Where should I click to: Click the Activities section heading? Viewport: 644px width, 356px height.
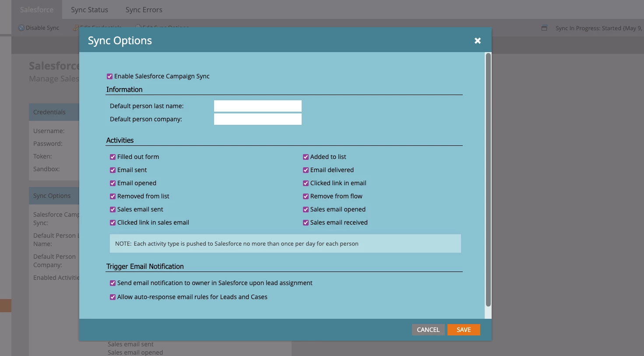point(120,140)
